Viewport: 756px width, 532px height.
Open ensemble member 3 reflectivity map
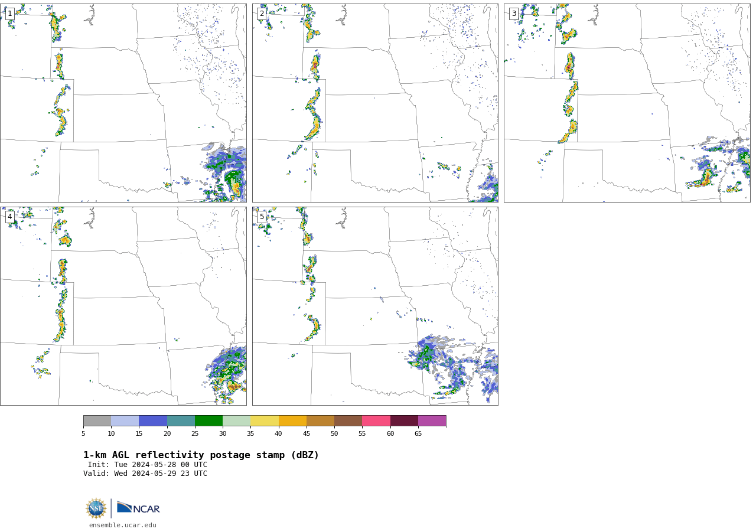point(627,103)
